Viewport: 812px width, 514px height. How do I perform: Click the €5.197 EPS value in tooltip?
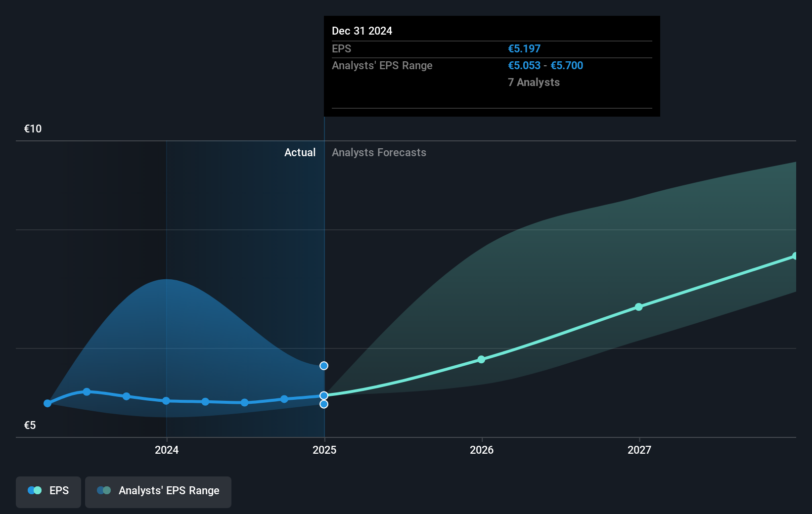(524, 48)
